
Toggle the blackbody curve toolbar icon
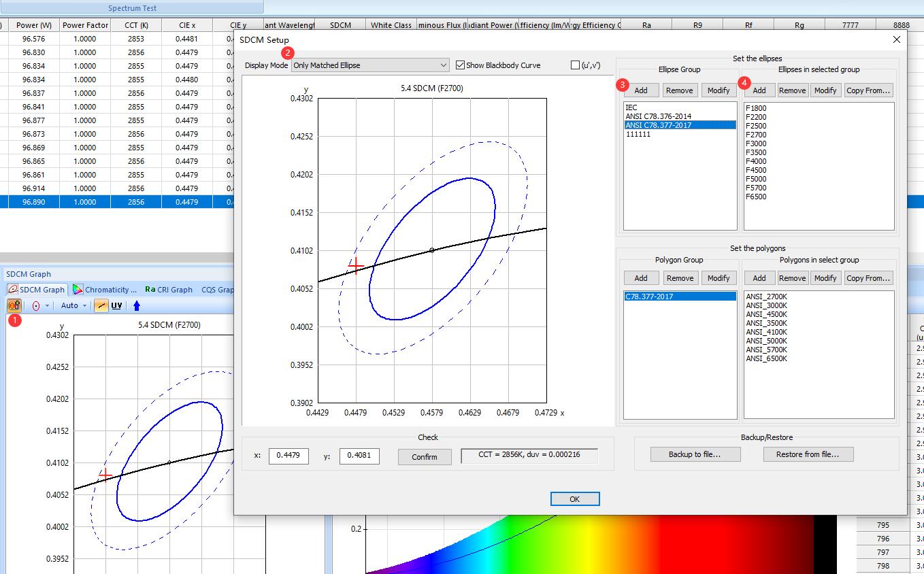101,306
